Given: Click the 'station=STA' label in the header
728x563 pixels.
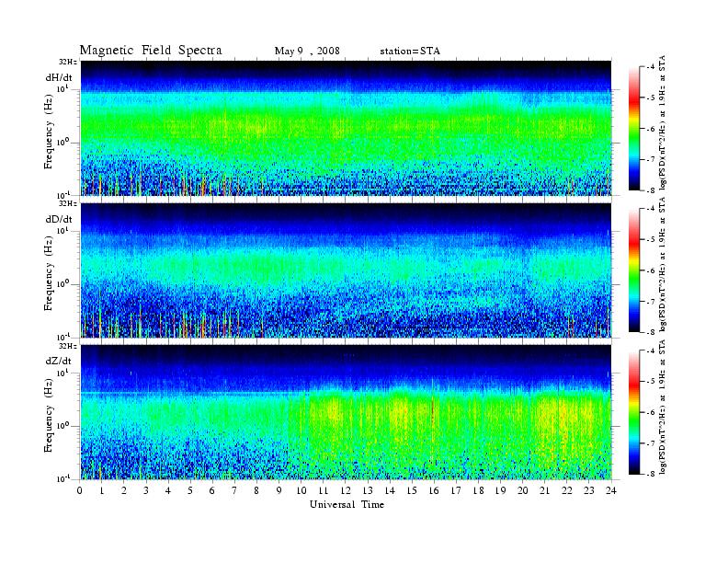Looking at the screenshot, I should [410, 51].
